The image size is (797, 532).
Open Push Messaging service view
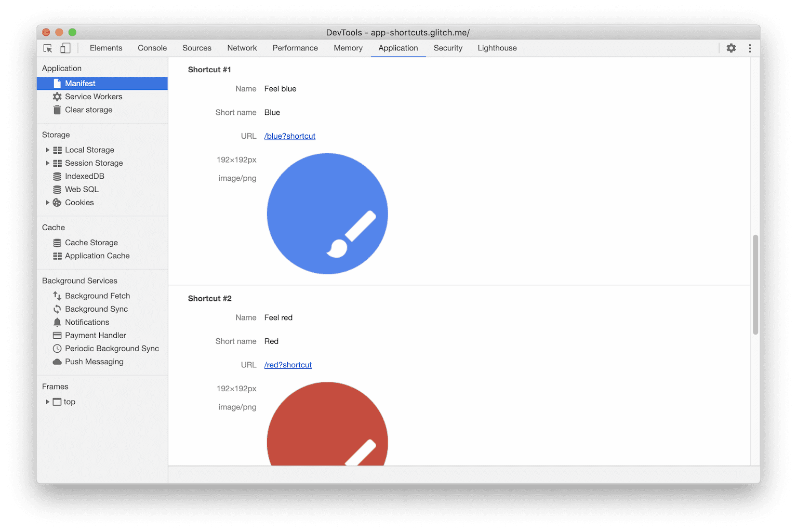tap(94, 362)
